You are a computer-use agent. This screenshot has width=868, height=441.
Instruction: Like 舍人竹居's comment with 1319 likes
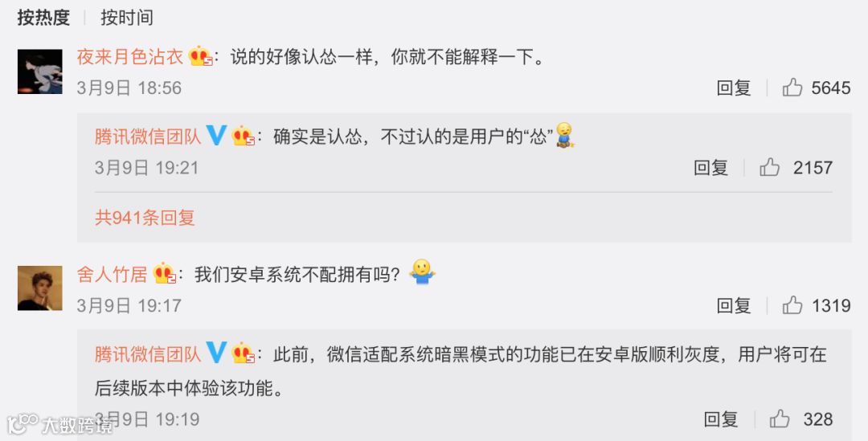point(792,305)
